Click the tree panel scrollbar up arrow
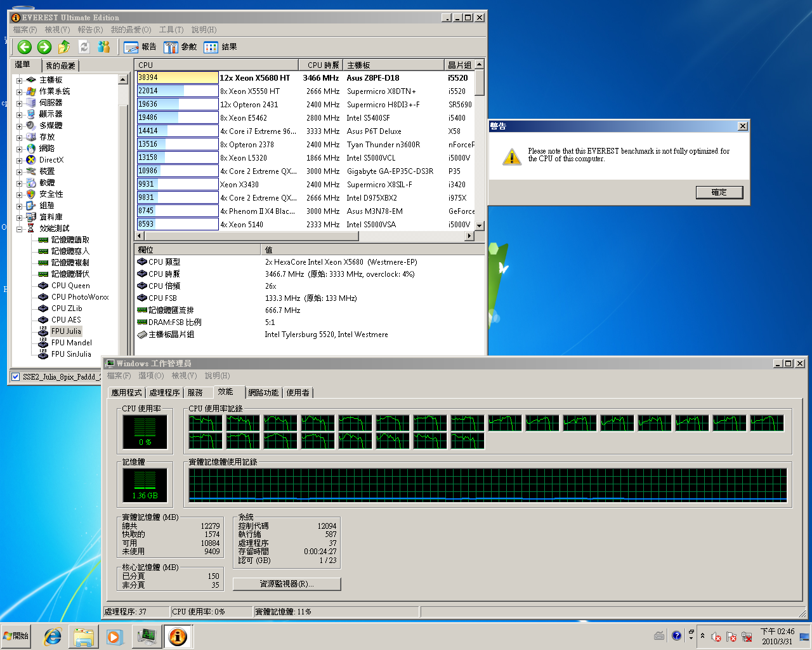The image size is (812, 650). click(123, 80)
